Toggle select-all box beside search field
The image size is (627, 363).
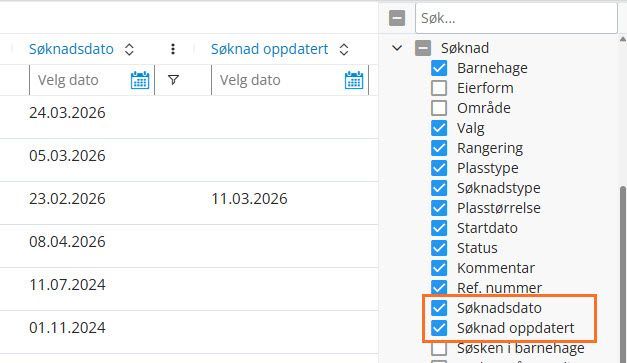(397, 18)
